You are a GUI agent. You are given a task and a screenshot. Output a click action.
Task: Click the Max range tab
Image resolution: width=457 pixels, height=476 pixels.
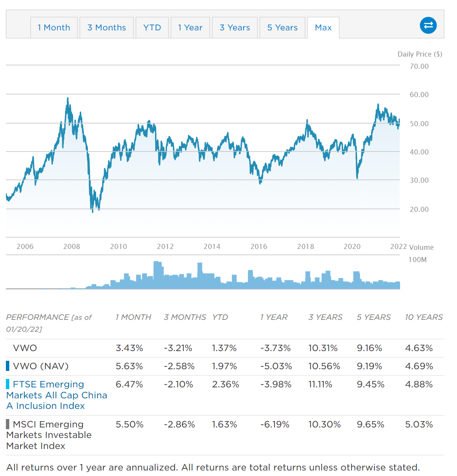click(x=323, y=27)
